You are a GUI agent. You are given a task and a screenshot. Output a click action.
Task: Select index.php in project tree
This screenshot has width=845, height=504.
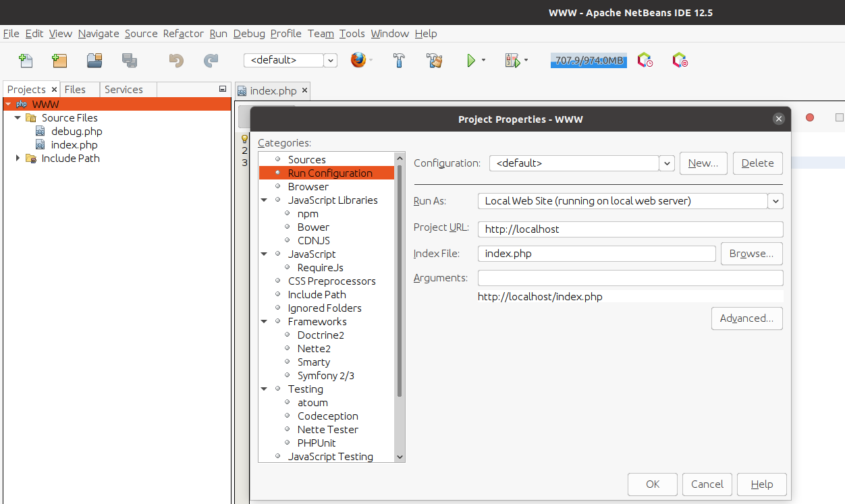(74, 145)
